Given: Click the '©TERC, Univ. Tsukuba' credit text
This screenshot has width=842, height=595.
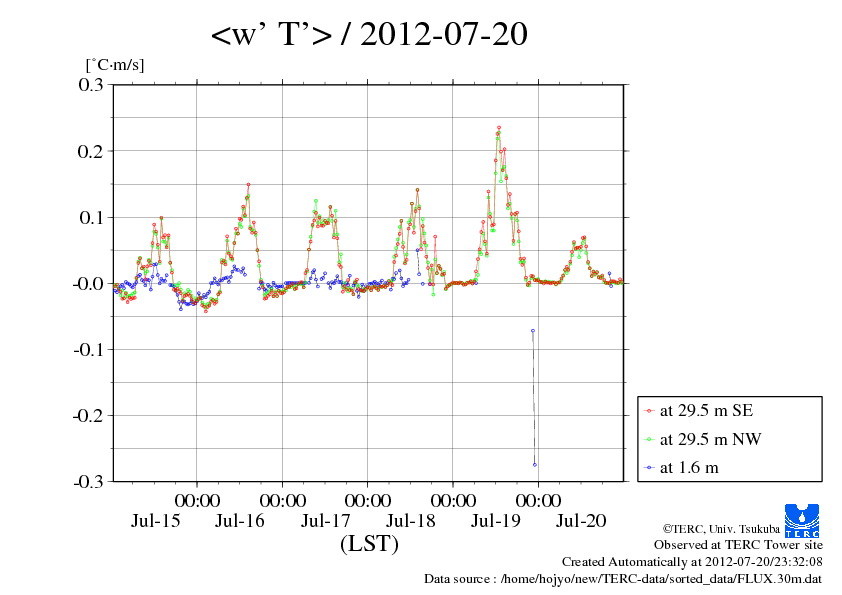Looking at the screenshot, I should (721, 529).
